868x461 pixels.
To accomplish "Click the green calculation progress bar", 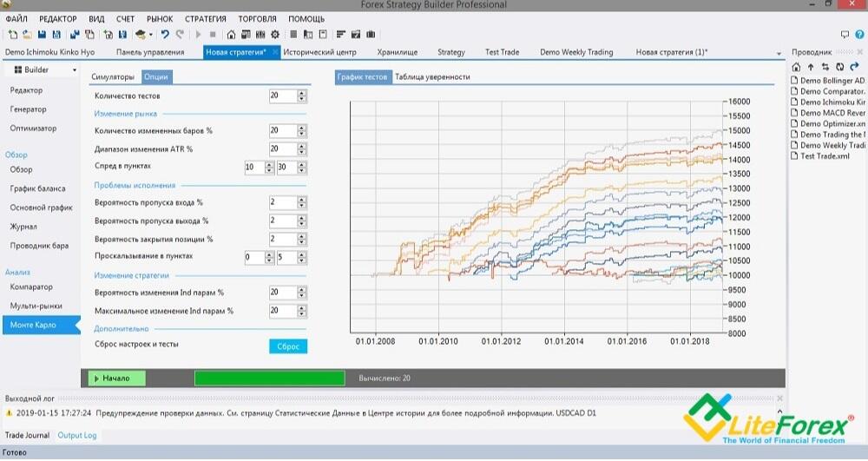I will coord(270,378).
